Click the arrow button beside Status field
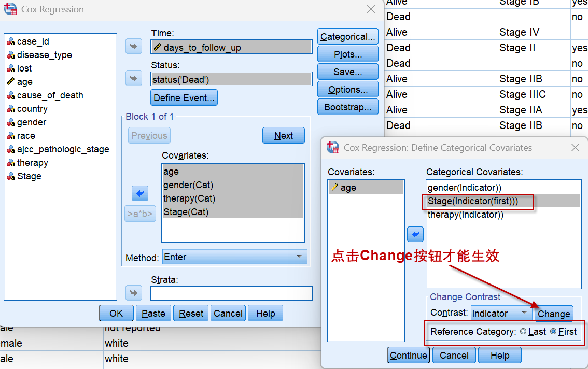Image resolution: width=588 pixels, height=369 pixels. click(x=134, y=78)
